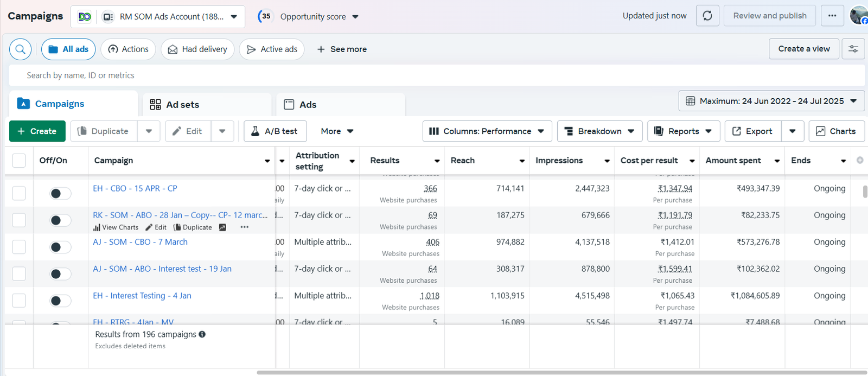868x376 pixels.
Task: Open the view filter settings icon
Action: click(853, 49)
